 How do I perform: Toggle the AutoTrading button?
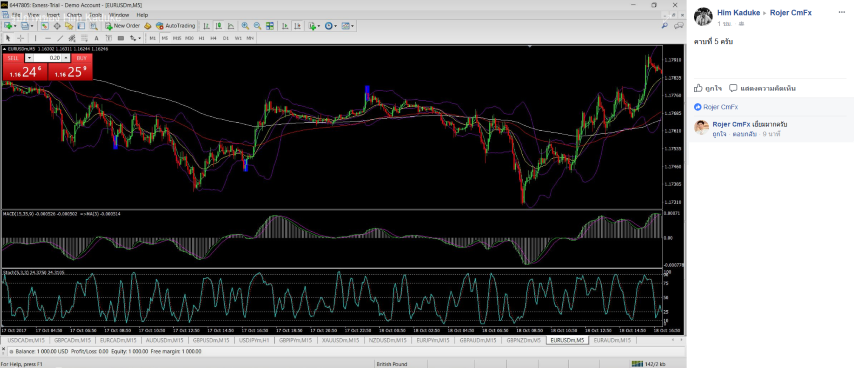point(175,26)
